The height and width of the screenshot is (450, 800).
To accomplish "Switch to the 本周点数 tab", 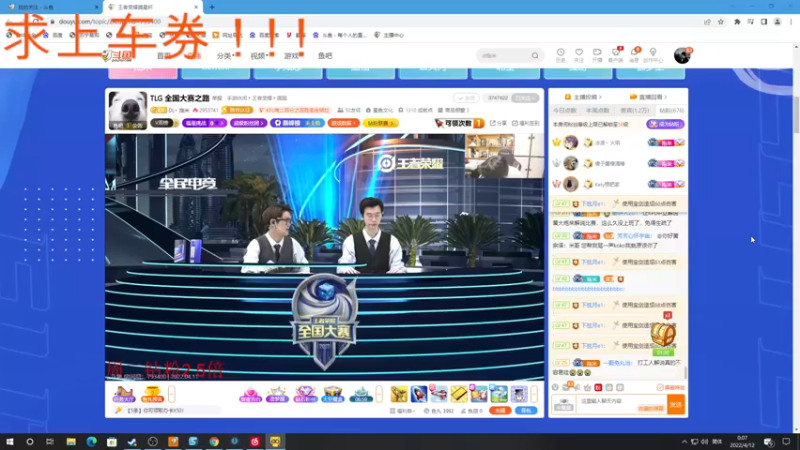I will click(x=597, y=111).
